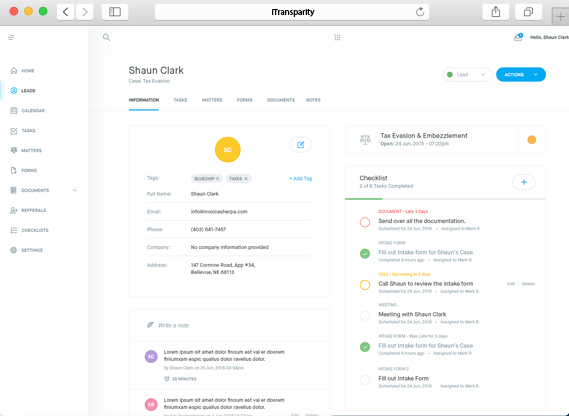Click the orange matter status dot
Viewport: 569px width, 416px height.
532,140
